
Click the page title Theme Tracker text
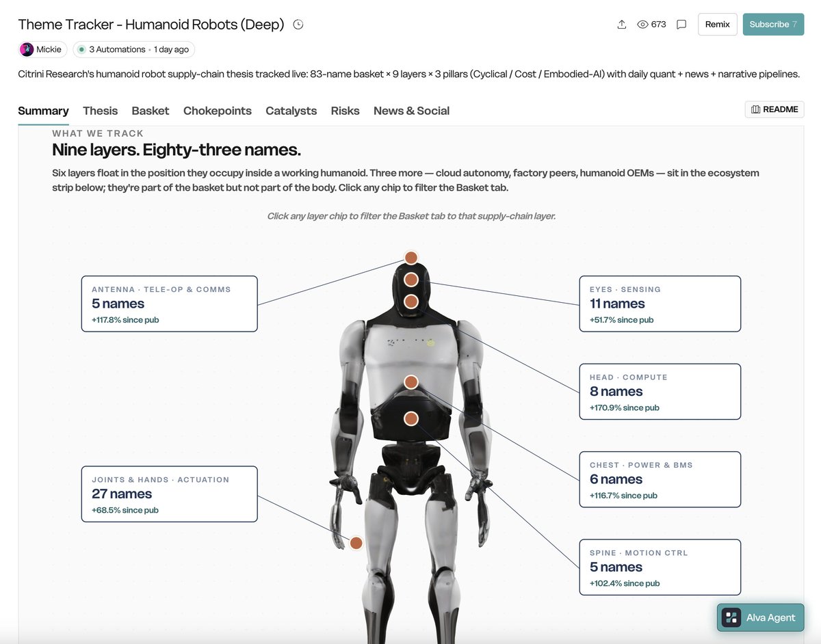coord(151,25)
